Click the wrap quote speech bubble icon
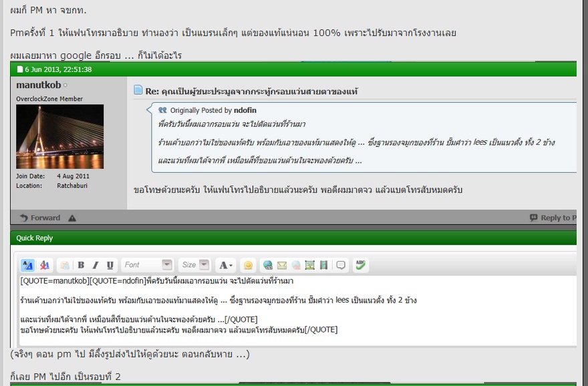The height and width of the screenshot is (386, 588). click(341, 265)
